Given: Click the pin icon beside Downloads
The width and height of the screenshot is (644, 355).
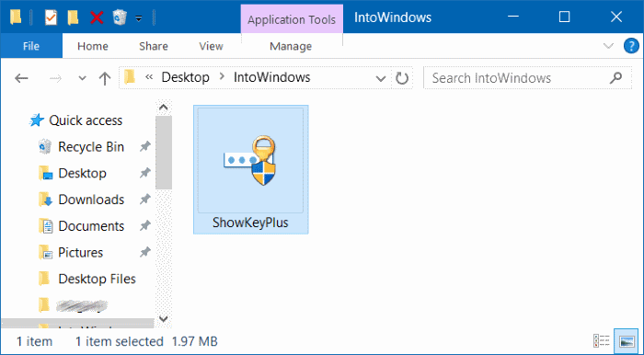Looking at the screenshot, I should pyautogui.click(x=145, y=200).
